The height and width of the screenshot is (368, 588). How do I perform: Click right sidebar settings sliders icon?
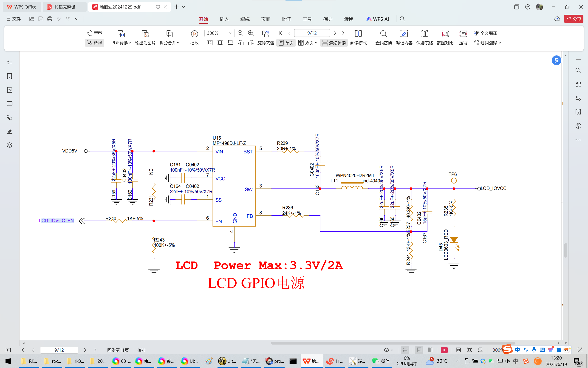tap(578, 98)
